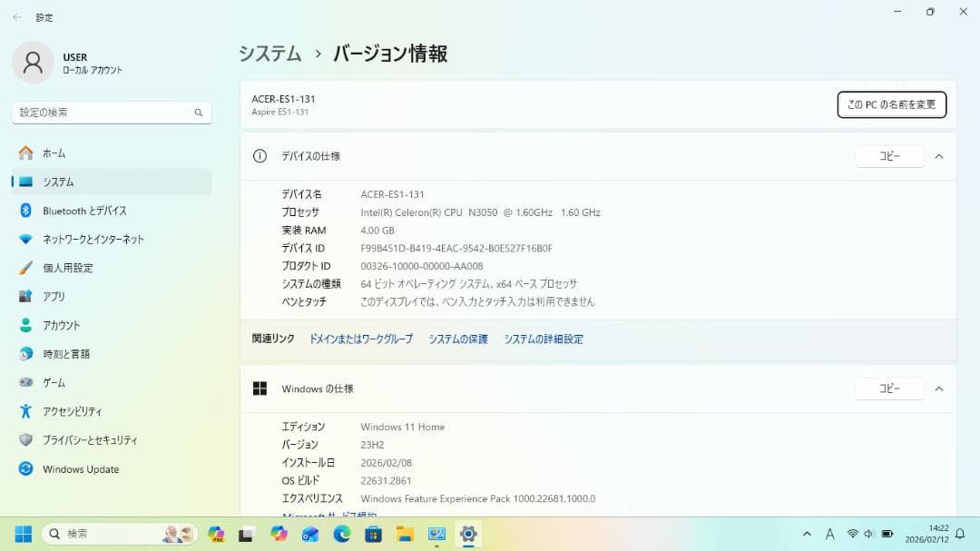Image resolution: width=980 pixels, height=551 pixels.
Task: Open the Windows Start menu
Action: [x=24, y=534]
